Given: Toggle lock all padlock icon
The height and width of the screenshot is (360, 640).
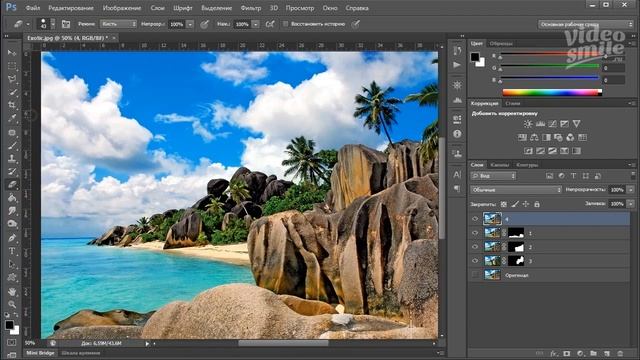Looking at the screenshot, I should coord(537,204).
